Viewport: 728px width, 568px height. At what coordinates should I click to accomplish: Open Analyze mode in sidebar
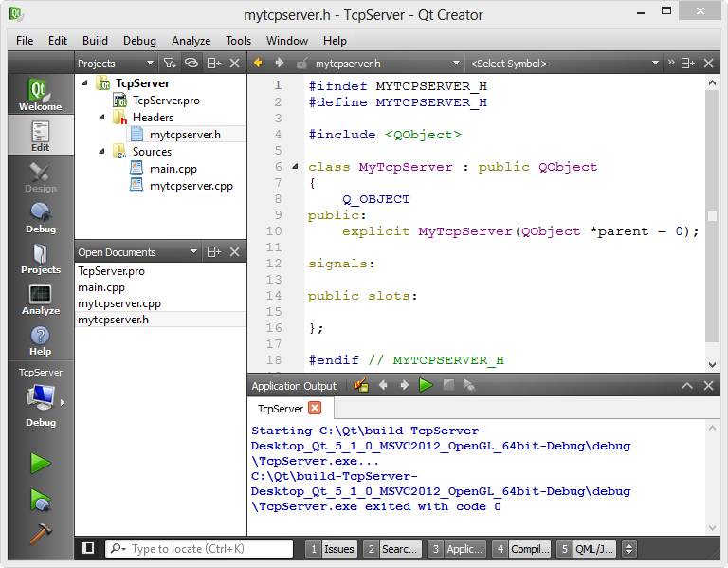click(41, 299)
